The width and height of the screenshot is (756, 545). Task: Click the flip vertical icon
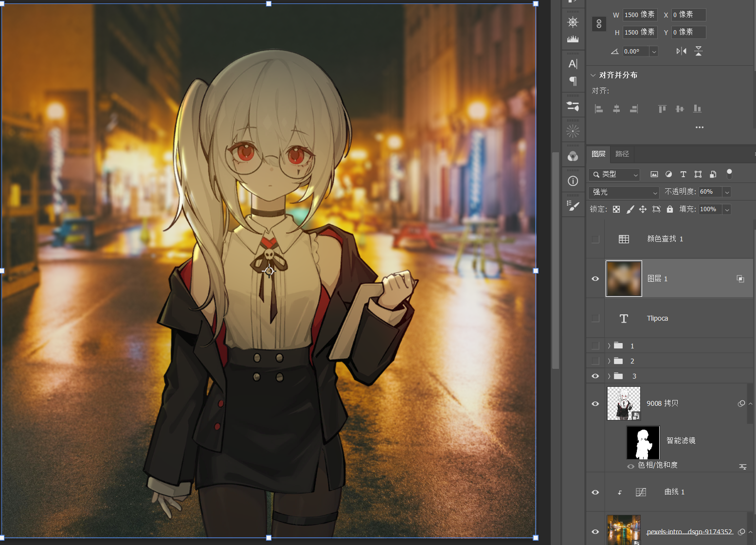(x=699, y=51)
